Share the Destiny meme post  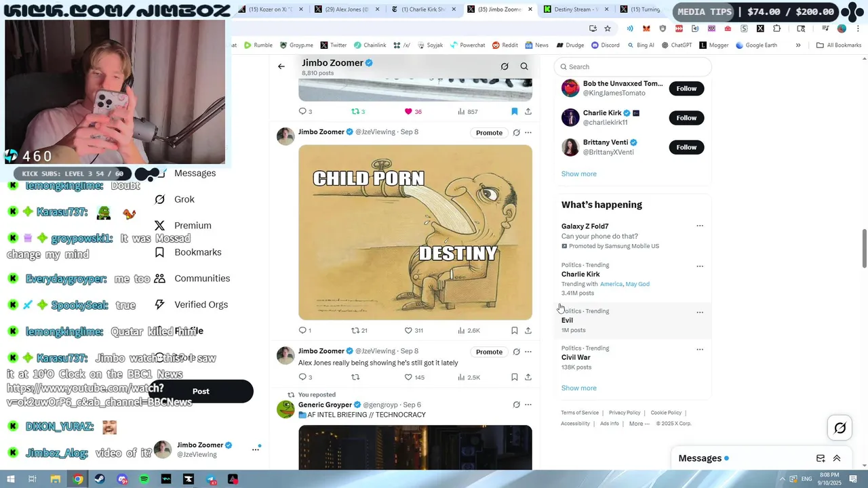point(528,331)
